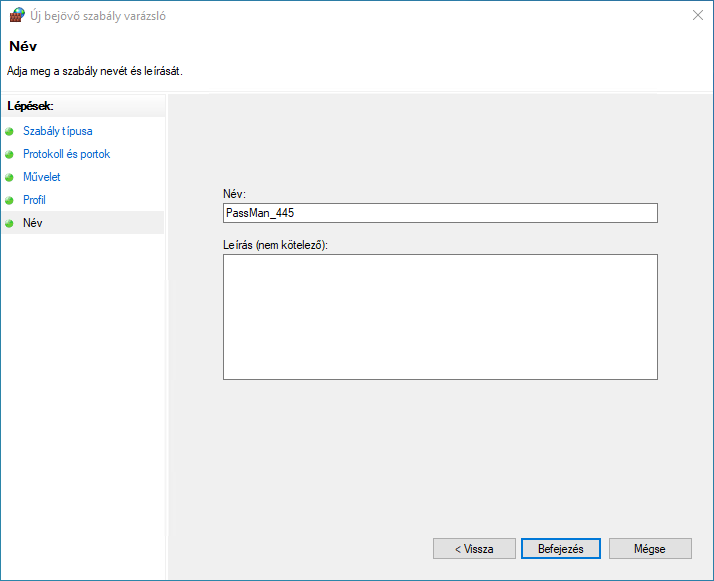Click the green bullet beside Művelet
714x581 pixels.
[10, 177]
